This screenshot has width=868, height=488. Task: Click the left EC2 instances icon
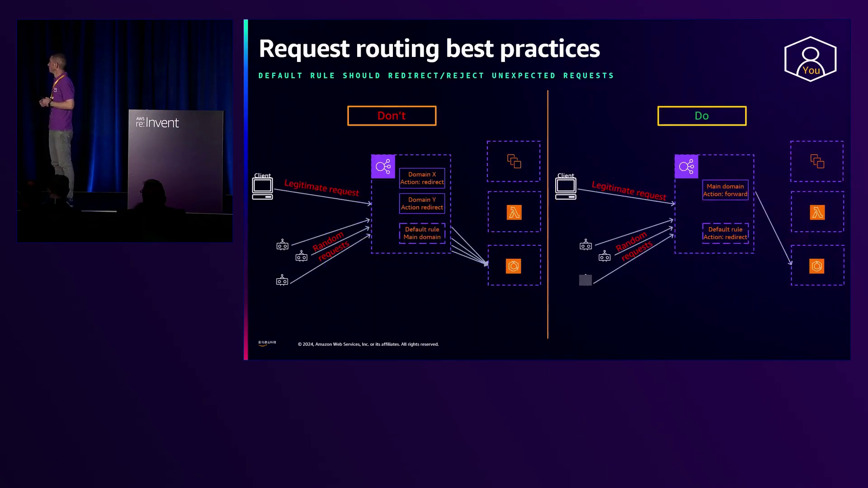pyautogui.click(x=514, y=161)
